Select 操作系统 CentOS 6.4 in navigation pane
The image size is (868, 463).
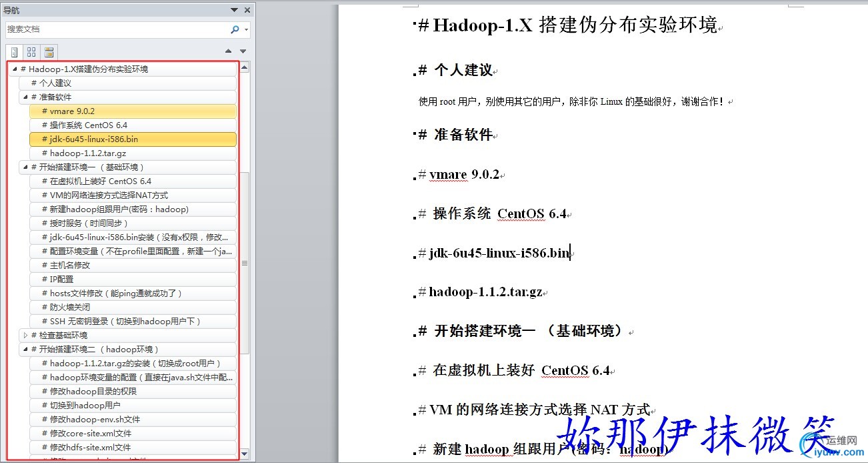[133, 125]
